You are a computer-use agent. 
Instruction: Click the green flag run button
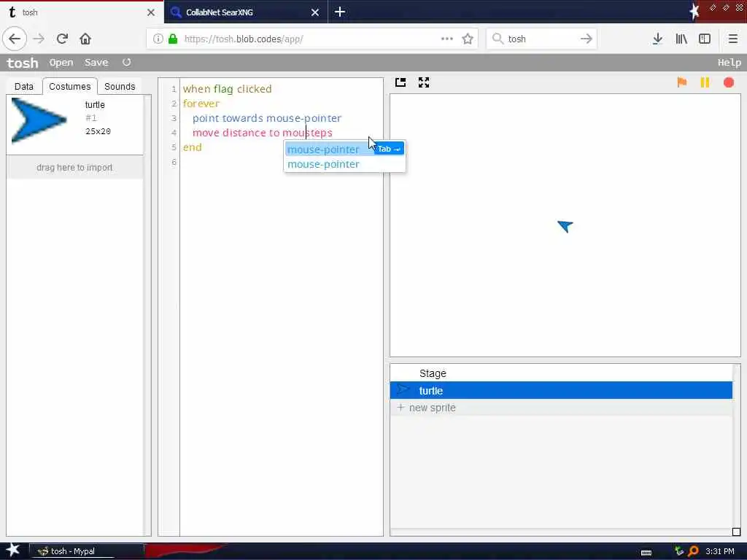[x=682, y=82]
